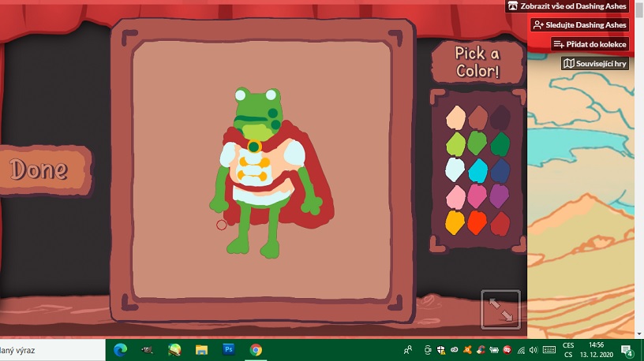Screen dimensions: 644x361
Task: Open Avast antivirus tray icon
Action: coord(467,350)
